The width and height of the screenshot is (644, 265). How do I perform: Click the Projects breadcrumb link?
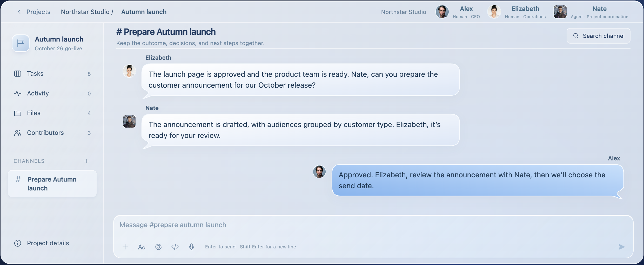[38, 12]
